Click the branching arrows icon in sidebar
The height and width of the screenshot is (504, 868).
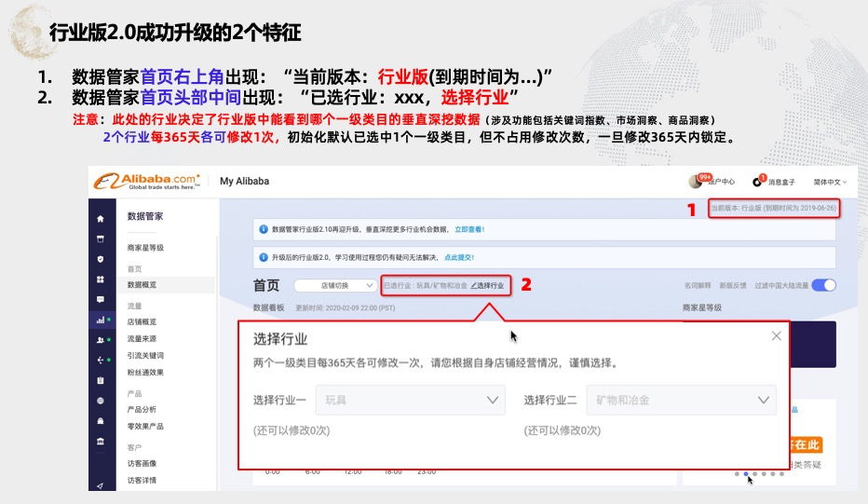(101, 360)
